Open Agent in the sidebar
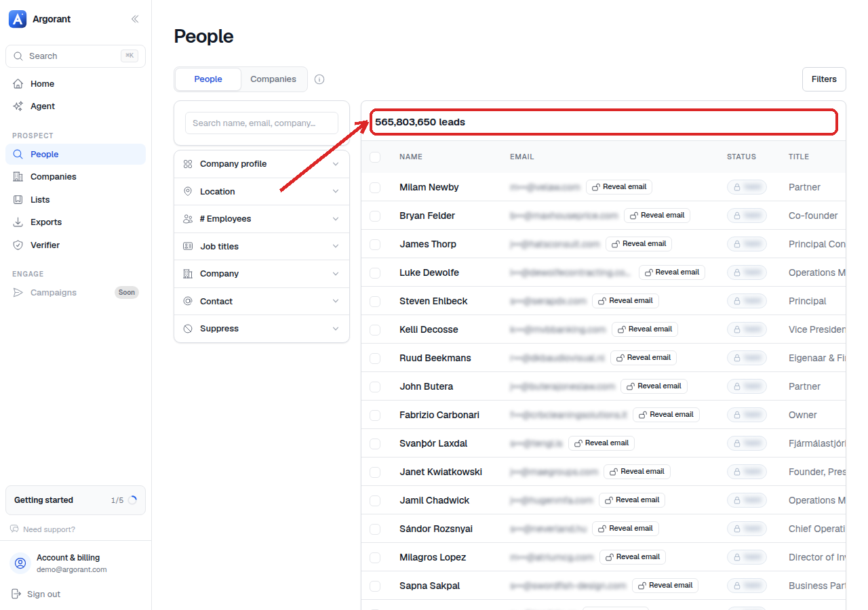The image size is (868, 610). coord(75,106)
